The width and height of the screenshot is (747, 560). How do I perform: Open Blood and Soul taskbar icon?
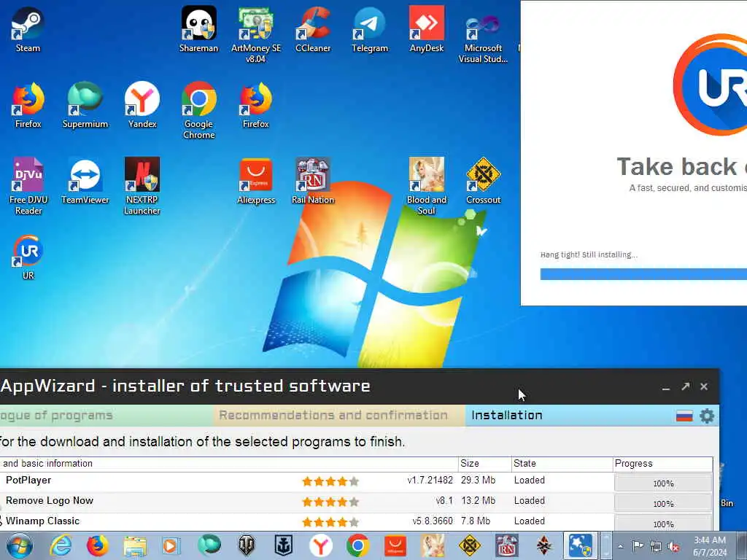coord(432,545)
